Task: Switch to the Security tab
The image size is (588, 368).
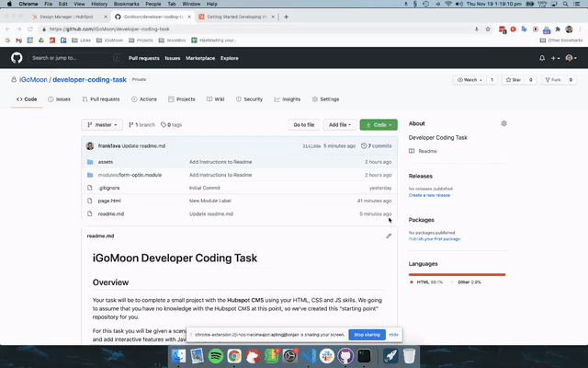Action: [x=249, y=99]
